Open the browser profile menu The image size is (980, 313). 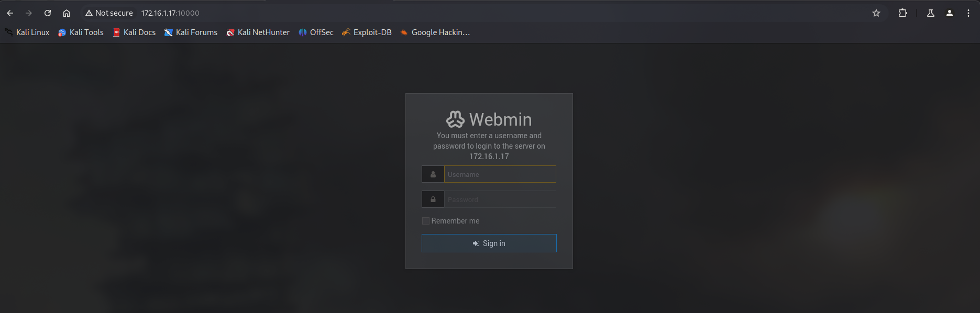click(950, 13)
